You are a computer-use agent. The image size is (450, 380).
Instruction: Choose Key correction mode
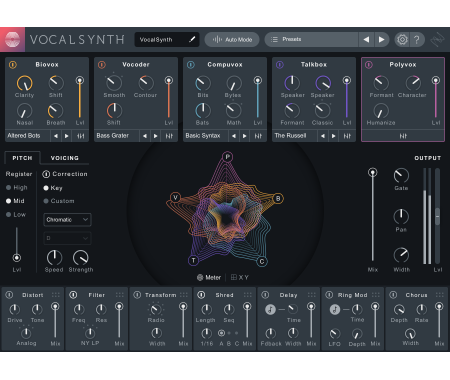53,188
